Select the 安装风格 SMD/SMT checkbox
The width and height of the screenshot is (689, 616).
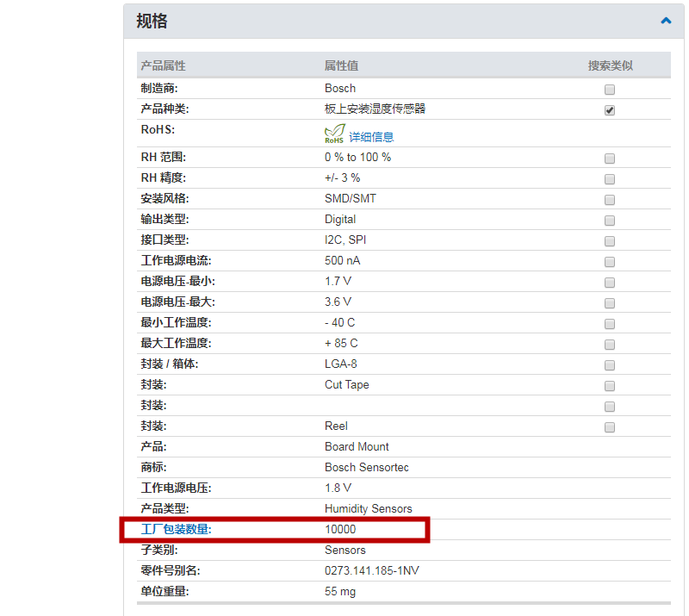click(610, 200)
